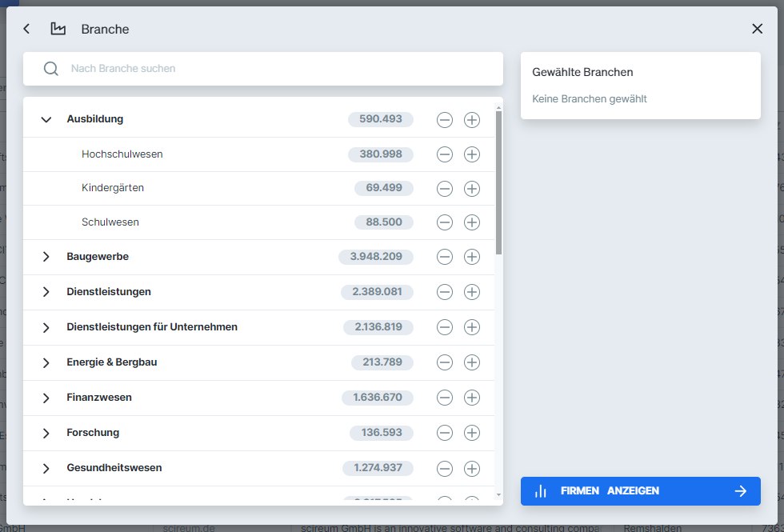Expand the Finanzwesen category
Screen dimensions: 784x532
coord(46,398)
